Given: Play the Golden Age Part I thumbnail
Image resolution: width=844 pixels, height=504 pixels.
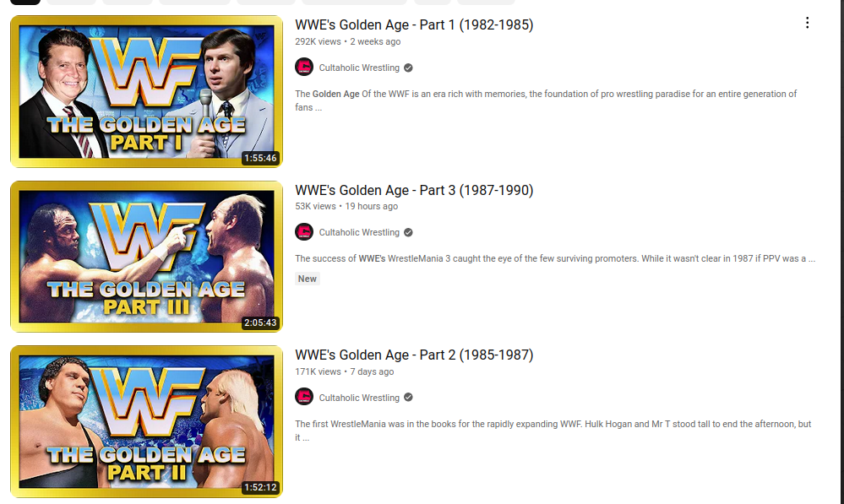Looking at the screenshot, I should coord(146,91).
